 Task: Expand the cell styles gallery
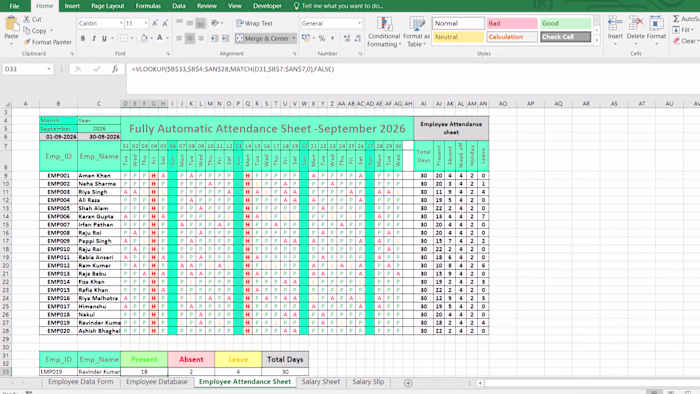point(597,40)
